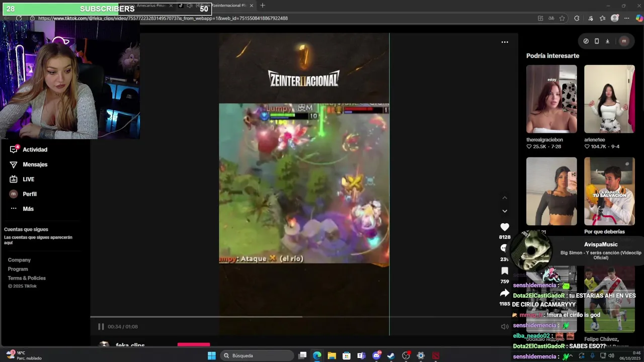This screenshot has width=644, height=362.
Task: Mute the tab via speaker icon
Action: (x=190, y=6)
